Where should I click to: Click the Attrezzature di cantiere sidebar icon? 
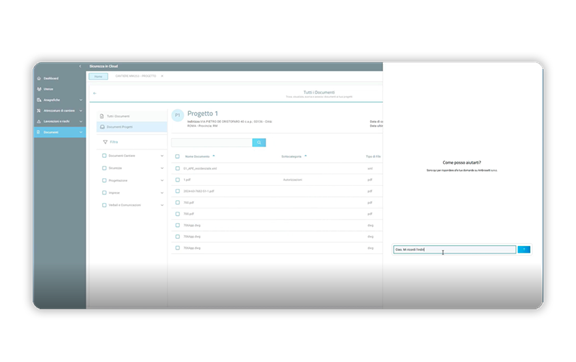(39, 111)
